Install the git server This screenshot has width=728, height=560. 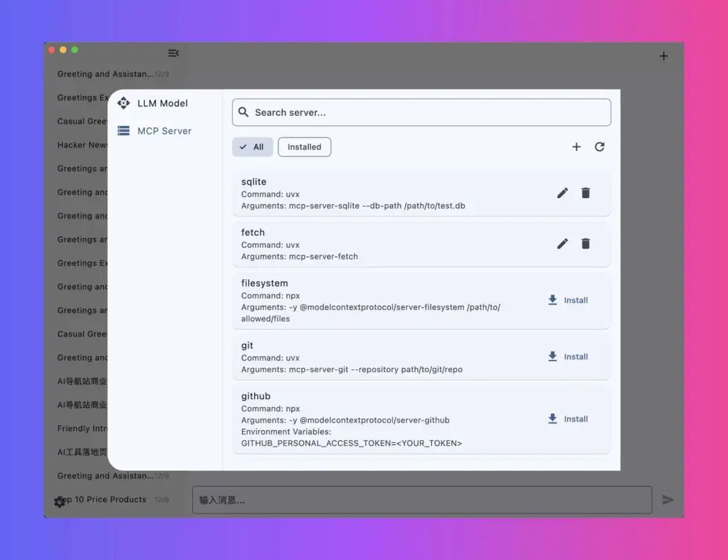[x=568, y=356]
